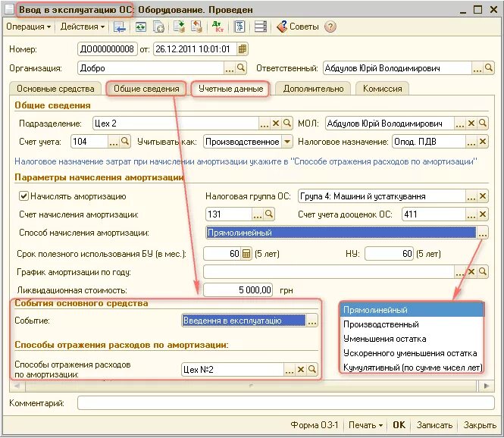Viewport: 504px width, 438px height.
Task: Click the unpost document icon with orange arrow
Action: (x=197, y=27)
